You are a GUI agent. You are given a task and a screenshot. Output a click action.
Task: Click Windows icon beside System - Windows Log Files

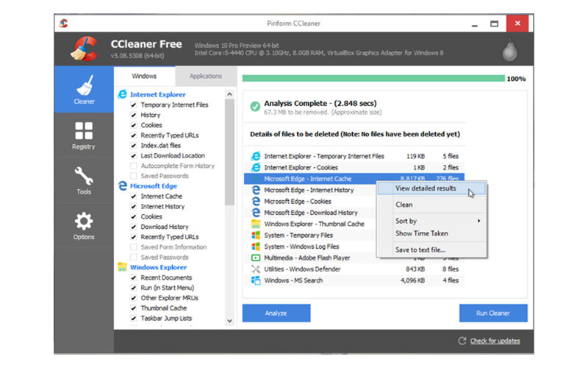pos(256,247)
